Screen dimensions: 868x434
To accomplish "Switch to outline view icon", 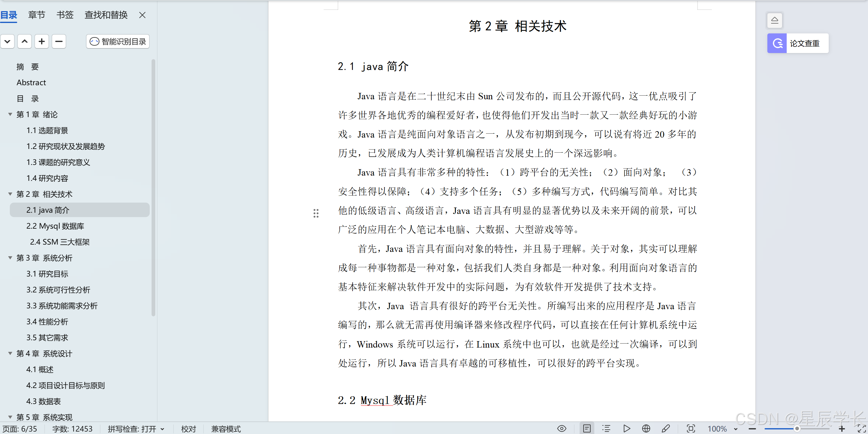I will 606,428.
